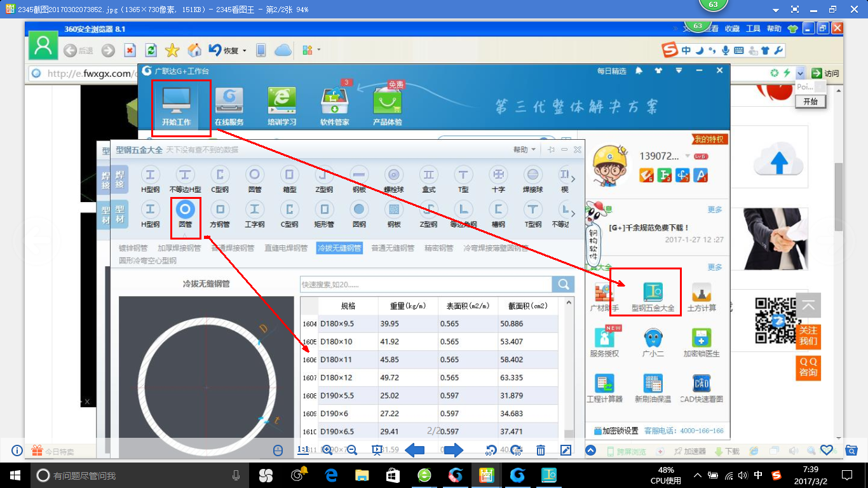Select 精密钢管 subtype tab

click(438, 248)
